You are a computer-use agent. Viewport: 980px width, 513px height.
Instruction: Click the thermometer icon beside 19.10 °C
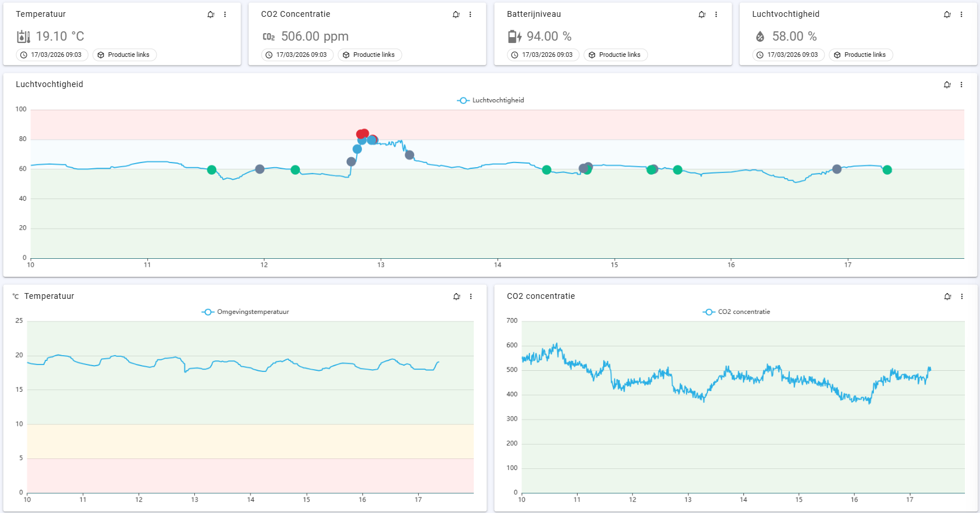(23, 37)
